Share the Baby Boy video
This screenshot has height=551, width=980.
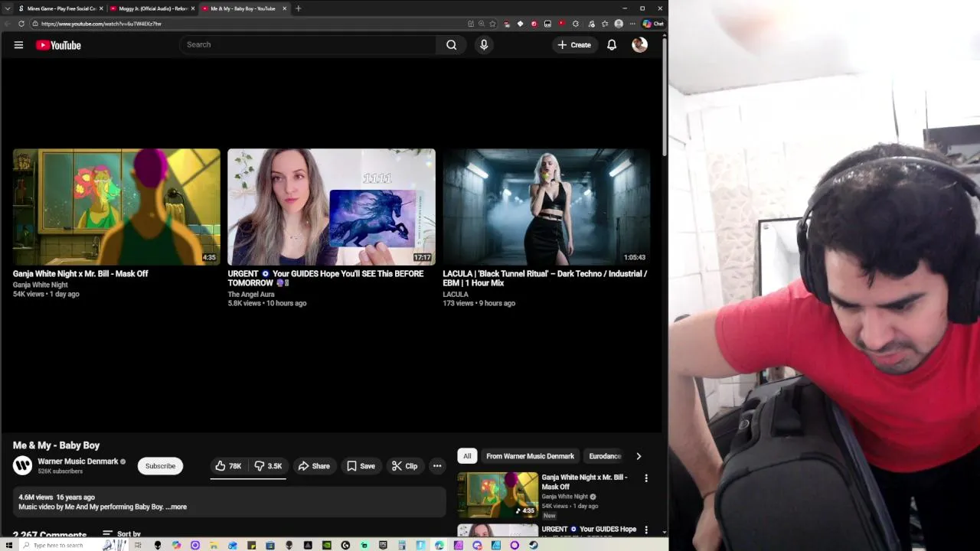[x=314, y=466]
